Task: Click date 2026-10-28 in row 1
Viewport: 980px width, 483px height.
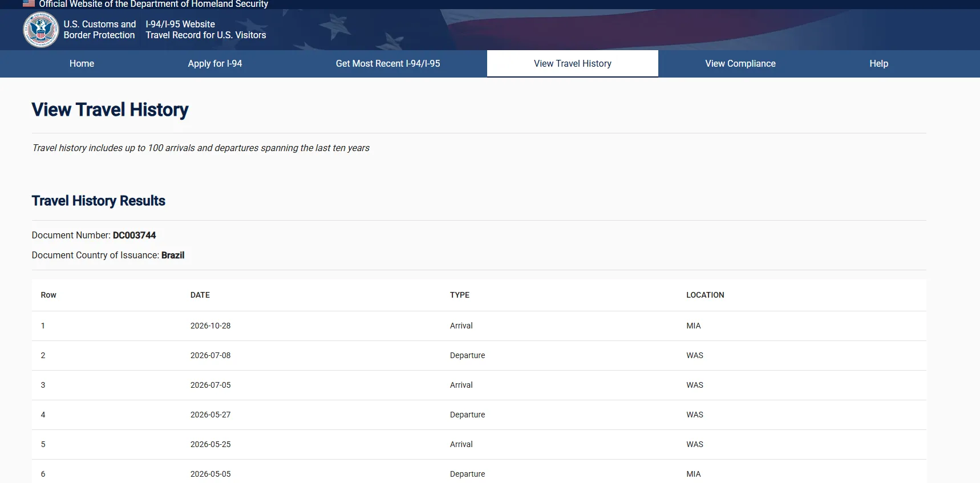Action: point(210,326)
